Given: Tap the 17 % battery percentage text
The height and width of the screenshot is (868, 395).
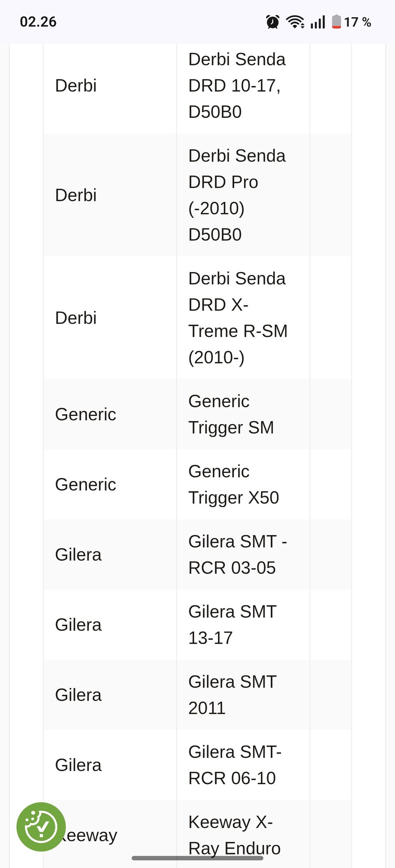Looking at the screenshot, I should pyautogui.click(x=358, y=22).
